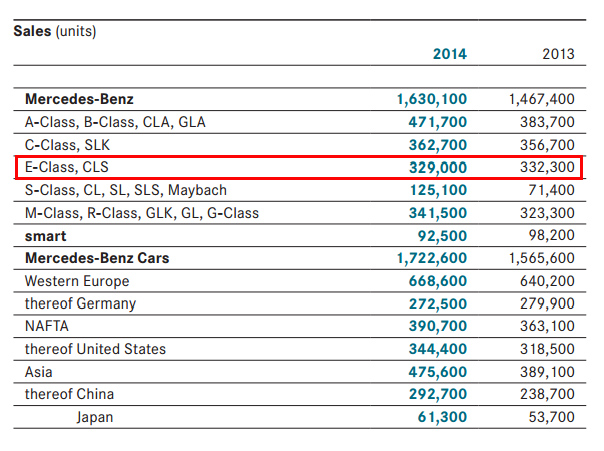Select the M-Class, R-Class, GLK row label
Screen dimensions: 604x451
point(141,213)
